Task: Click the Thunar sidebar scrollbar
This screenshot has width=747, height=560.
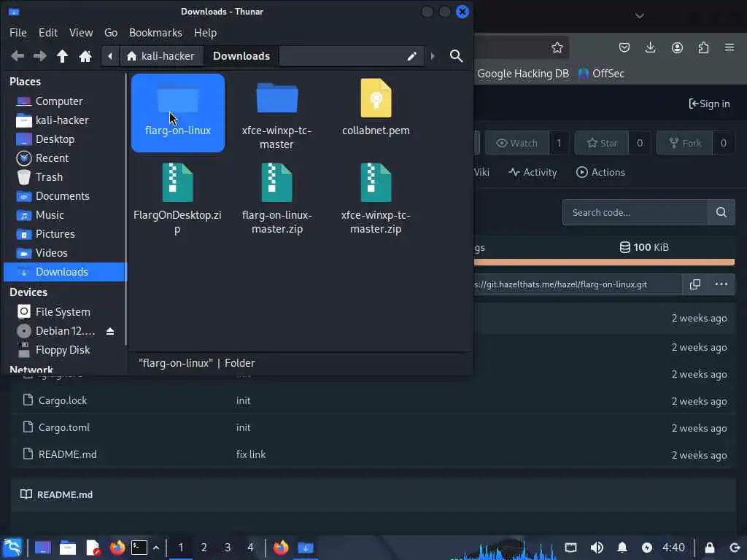Action: pyautogui.click(x=125, y=209)
